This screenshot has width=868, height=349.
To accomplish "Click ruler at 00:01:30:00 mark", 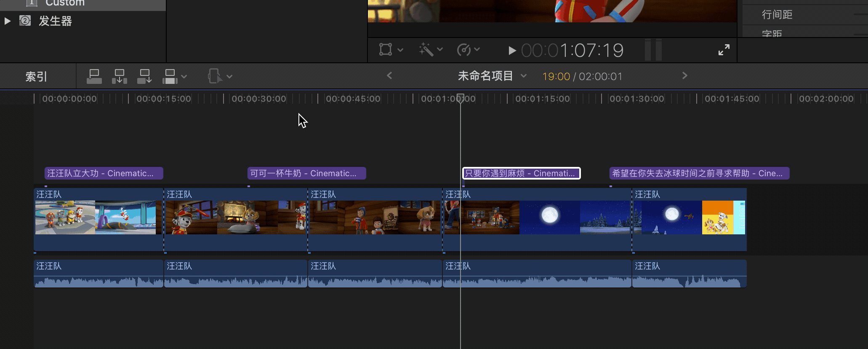I will tap(637, 99).
